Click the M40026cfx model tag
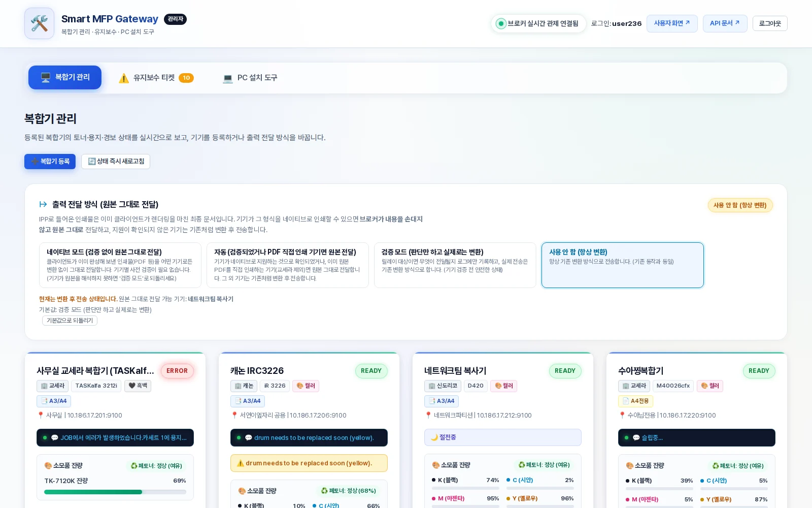 (x=673, y=386)
